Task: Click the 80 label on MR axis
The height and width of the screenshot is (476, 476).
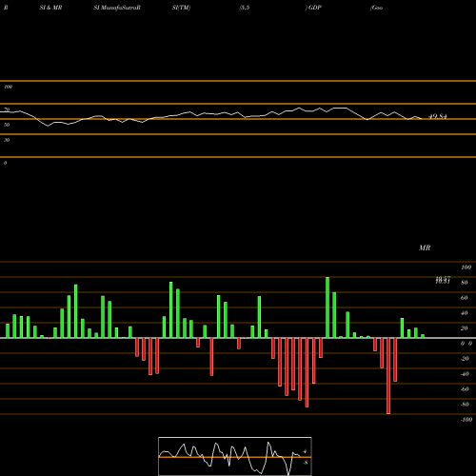Action: (x=465, y=283)
